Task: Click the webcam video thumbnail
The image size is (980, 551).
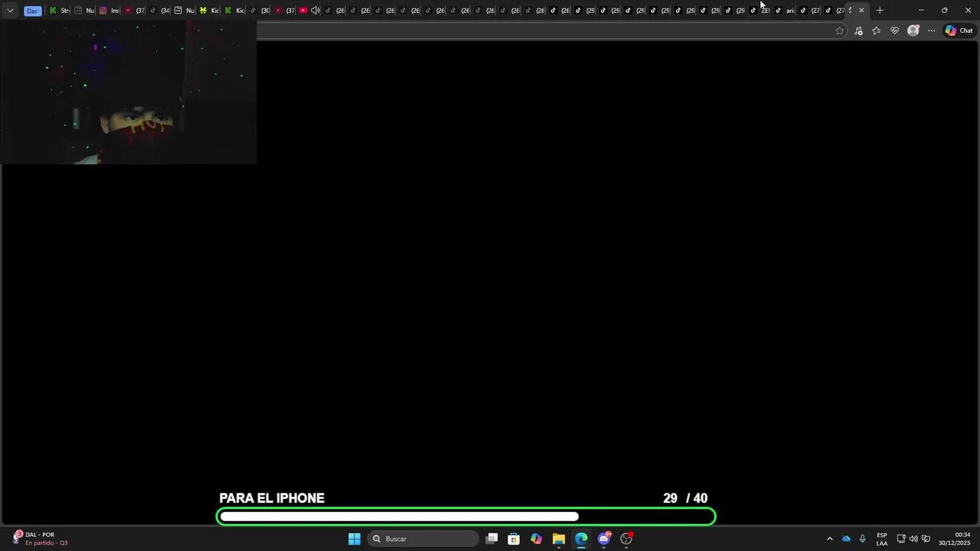Action: pyautogui.click(x=128, y=92)
